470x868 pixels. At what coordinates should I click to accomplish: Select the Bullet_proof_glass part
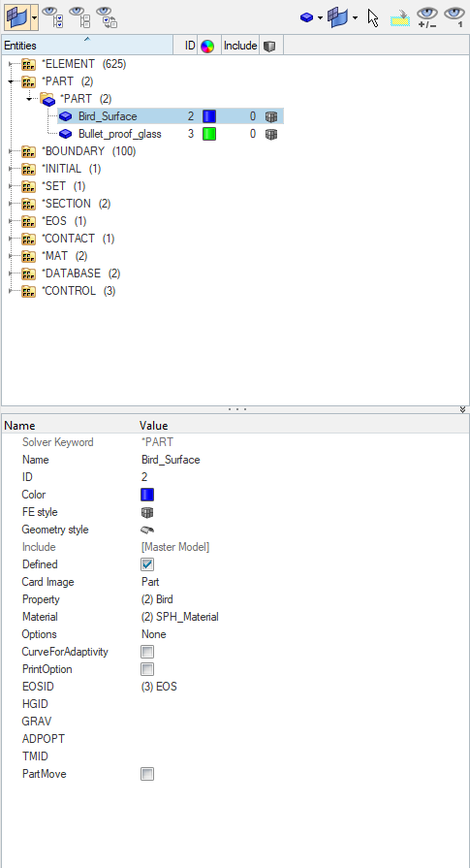click(119, 134)
